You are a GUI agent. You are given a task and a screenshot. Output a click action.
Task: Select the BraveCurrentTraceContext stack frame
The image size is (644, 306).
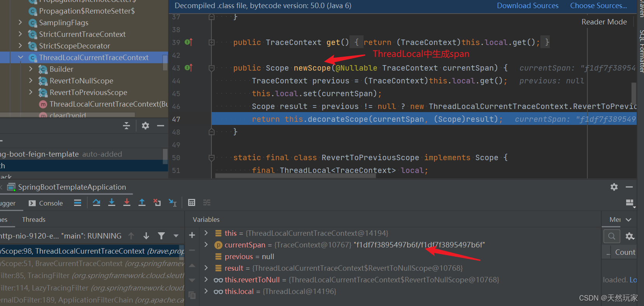(x=92, y=263)
